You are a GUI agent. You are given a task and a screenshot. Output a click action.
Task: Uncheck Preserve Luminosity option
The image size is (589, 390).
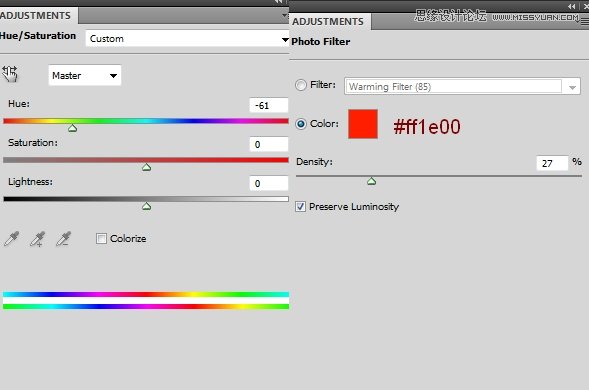point(300,207)
